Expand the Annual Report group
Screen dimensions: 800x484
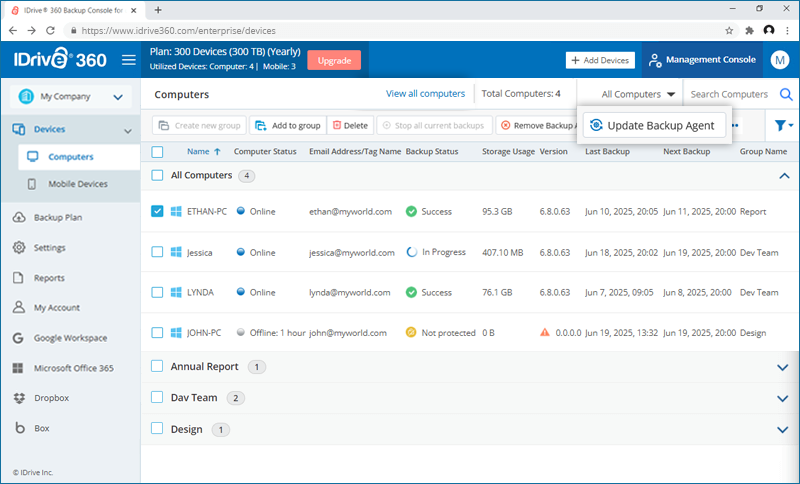pos(783,367)
